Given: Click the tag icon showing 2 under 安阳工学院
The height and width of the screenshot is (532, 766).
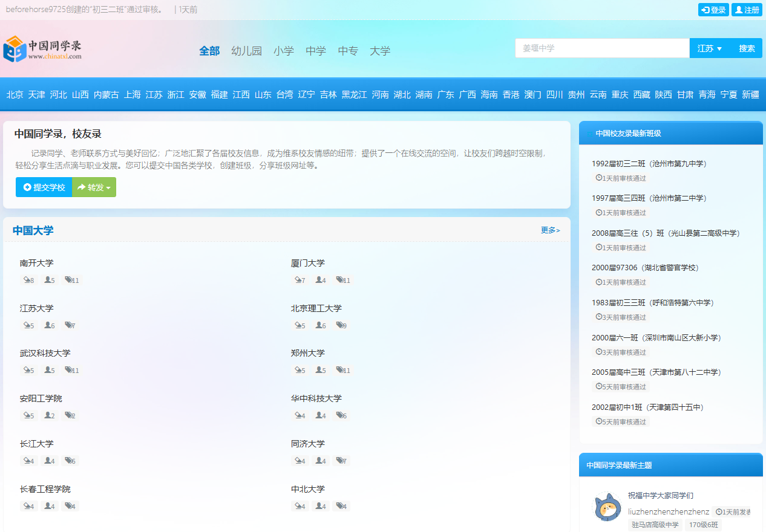Looking at the screenshot, I should click(x=68, y=415).
